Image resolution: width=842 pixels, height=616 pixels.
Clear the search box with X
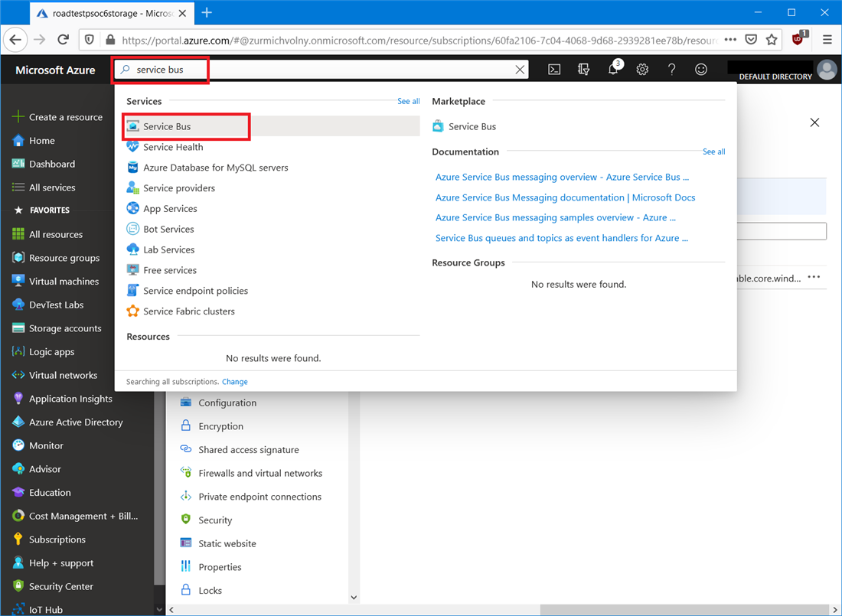[520, 70]
